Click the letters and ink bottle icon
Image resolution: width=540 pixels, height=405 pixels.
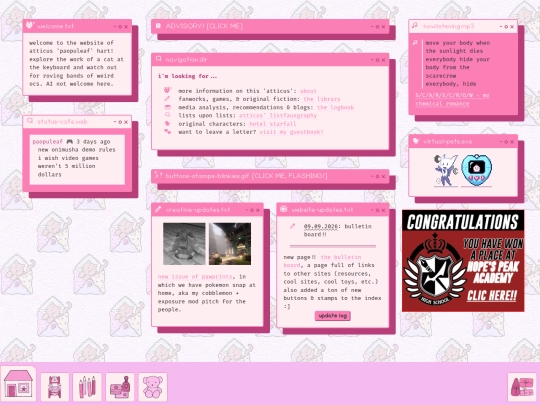120,387
